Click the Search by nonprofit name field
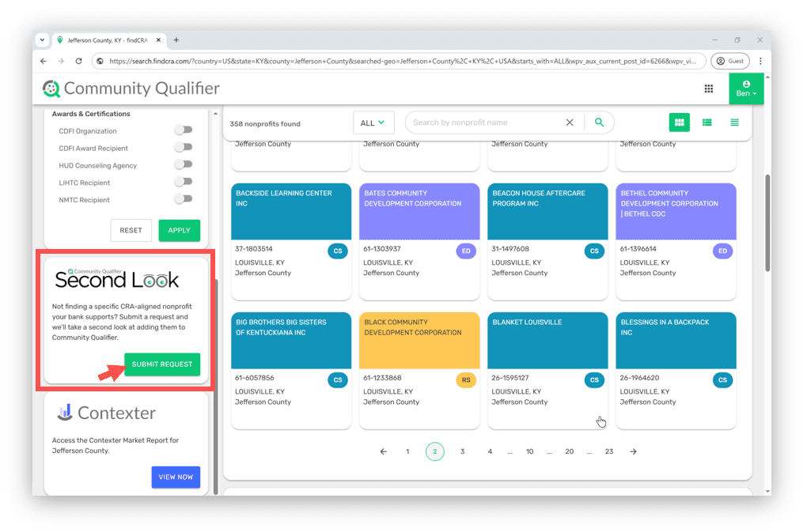807x532 pixels. point(483,123)
